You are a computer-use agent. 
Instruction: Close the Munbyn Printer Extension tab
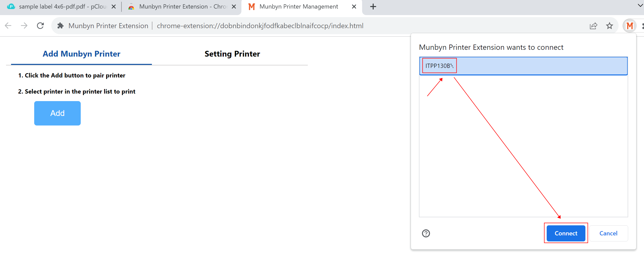pos(234,7)
